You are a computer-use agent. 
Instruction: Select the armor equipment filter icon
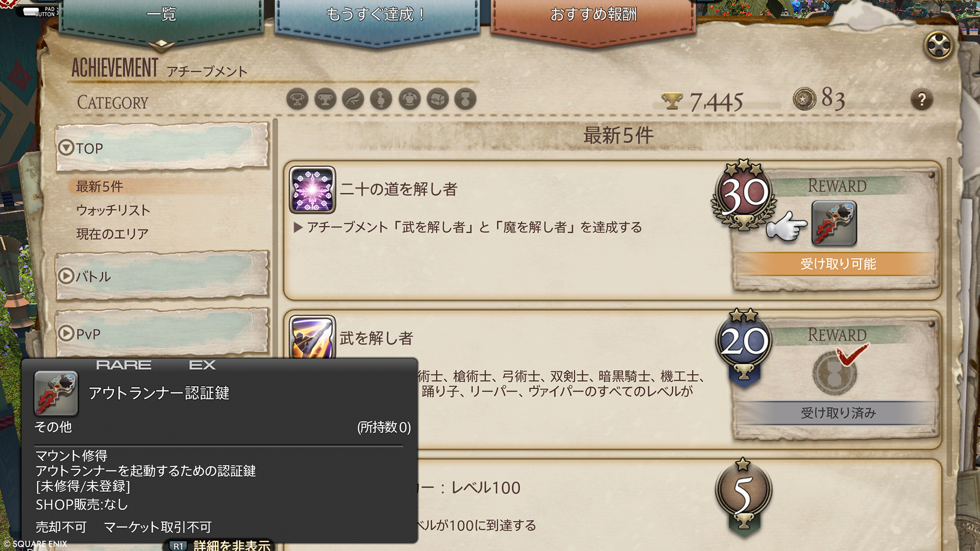[x=409, y=99]
